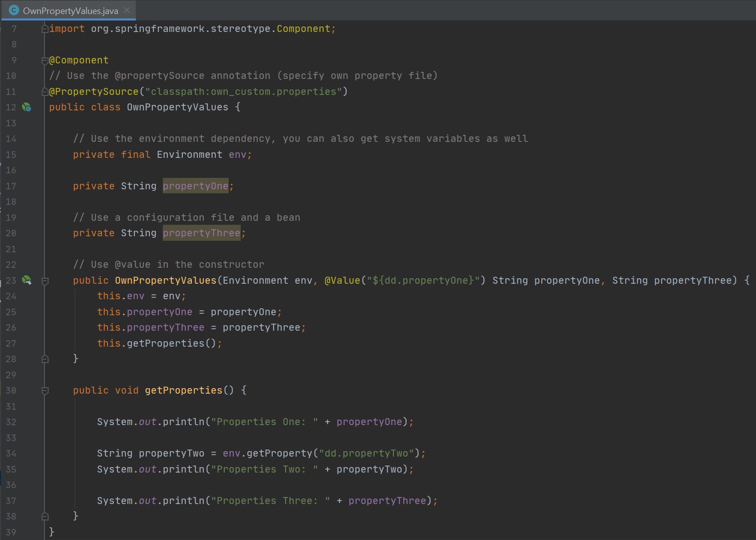Collapse the getProperties method body
756x540 pixels.
tap(45, 391)
